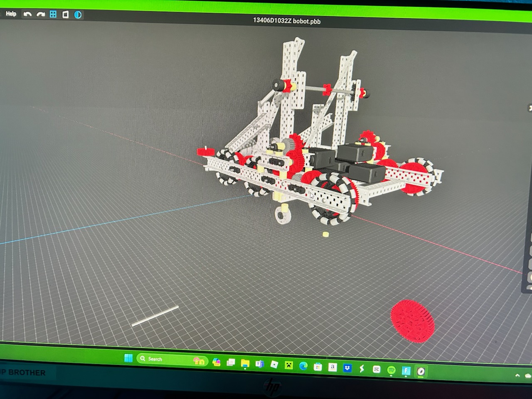Toggle the perspective view square icon
This screenshot has width=532, height=399.
[x=65, y=15]
